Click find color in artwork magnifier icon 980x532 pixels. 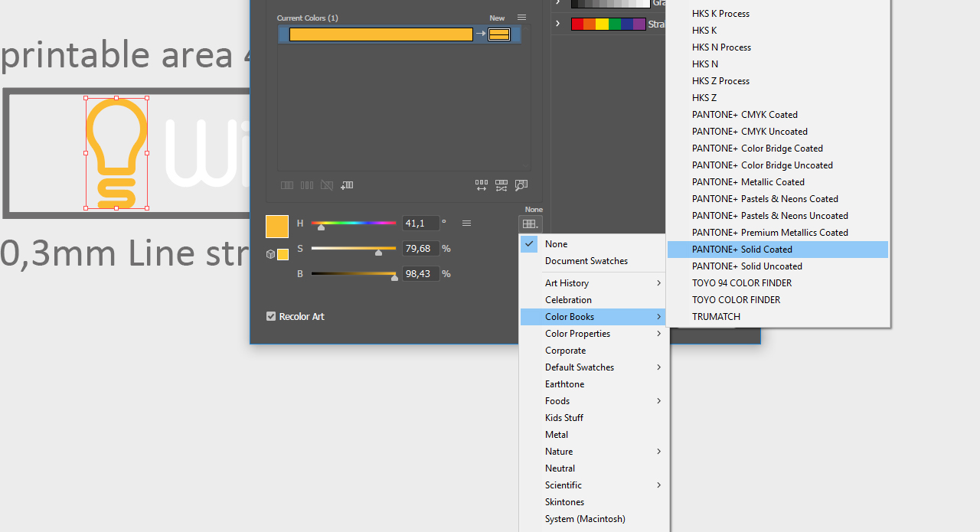point(521,185)
